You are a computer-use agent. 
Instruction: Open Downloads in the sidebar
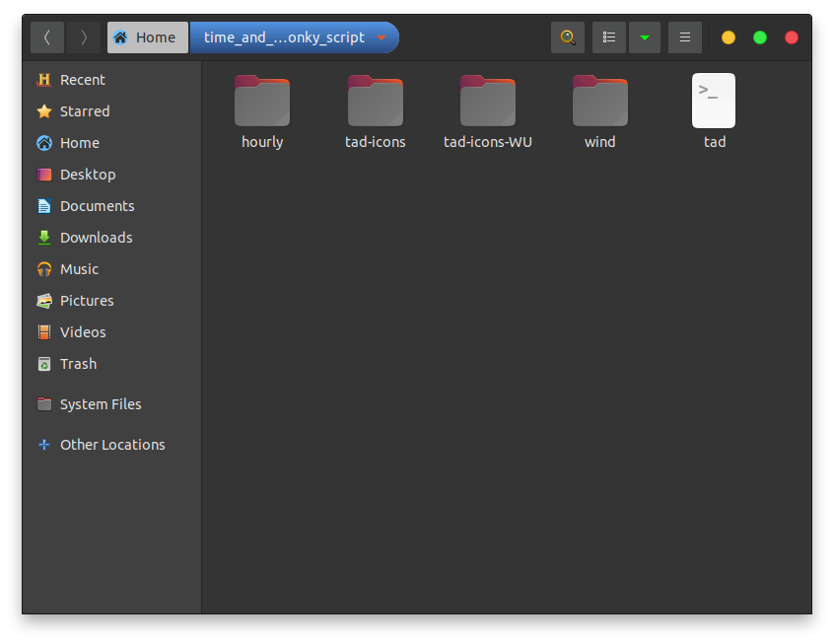(111, 238)
